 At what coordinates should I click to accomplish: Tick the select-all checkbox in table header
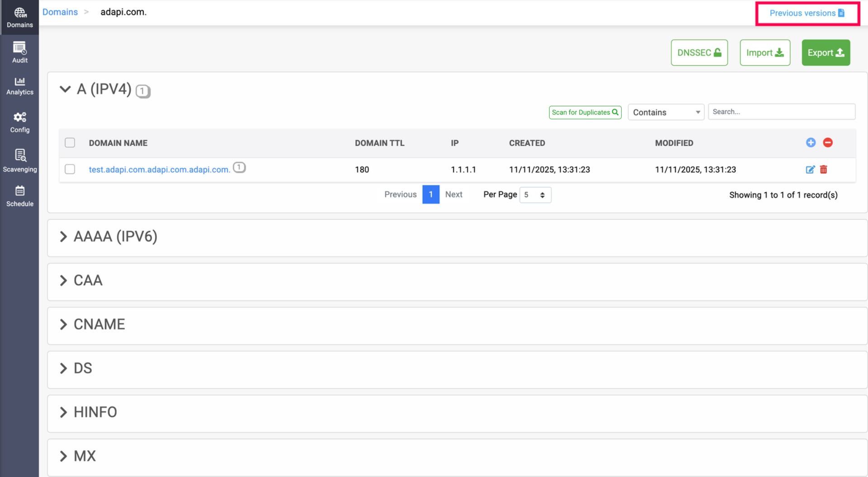pos(70,143)
